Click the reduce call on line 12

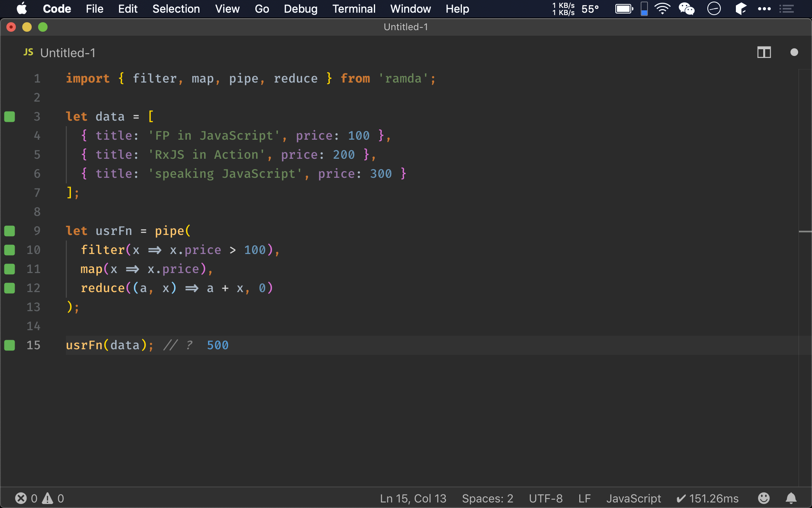(x=103, y=288)
